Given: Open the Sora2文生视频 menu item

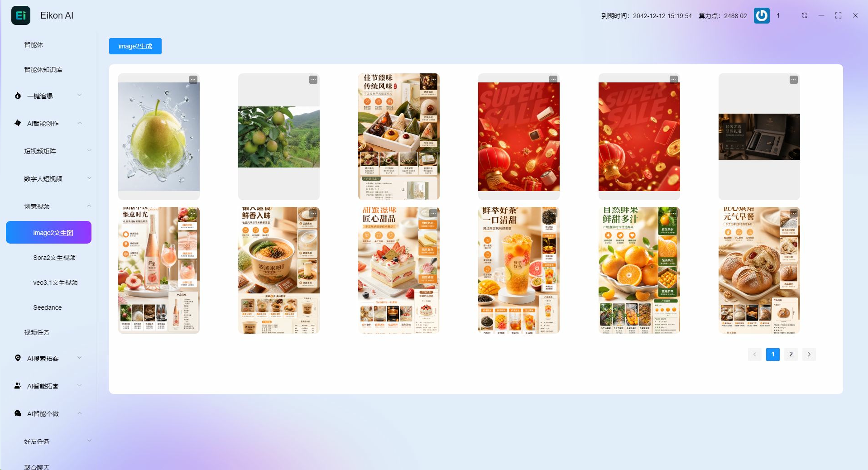Looking at the screenshot, I should 54,258.
